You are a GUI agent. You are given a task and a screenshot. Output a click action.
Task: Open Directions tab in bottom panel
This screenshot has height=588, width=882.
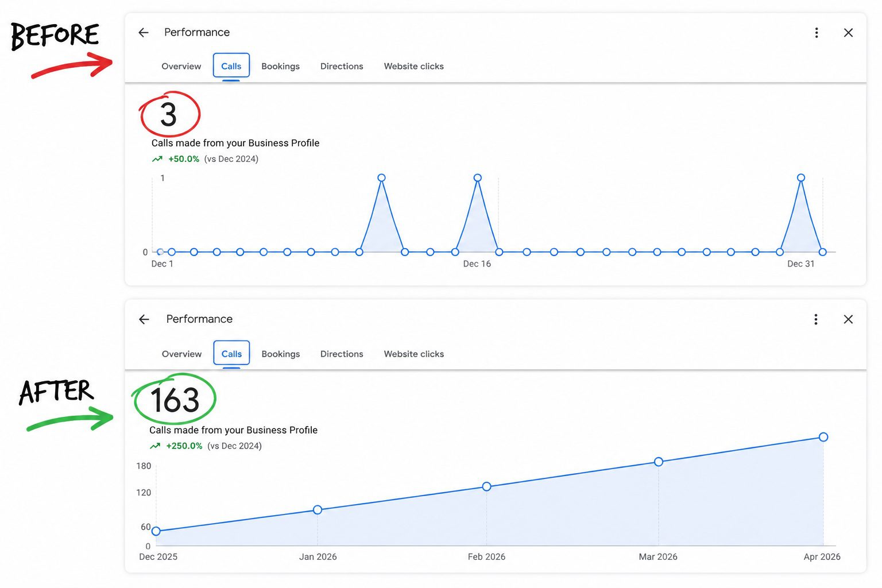[342, 354]
